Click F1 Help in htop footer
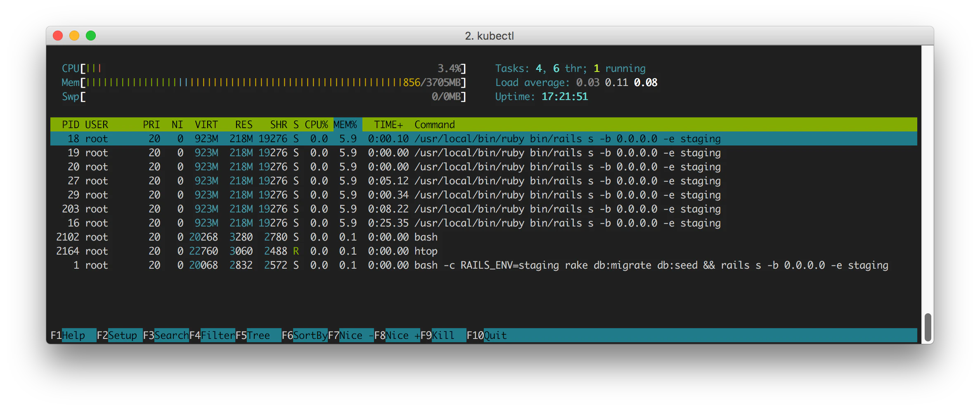The image size is (980, 410). [73, 335]
